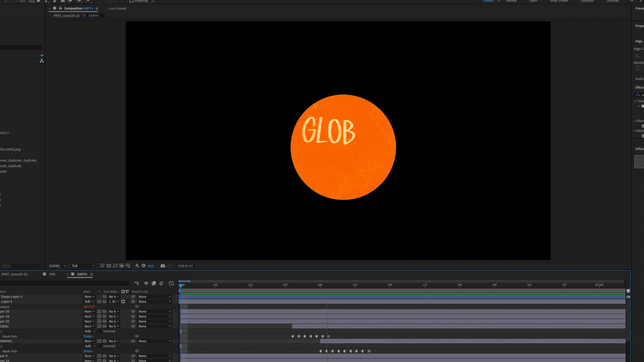Screen dimensions: 644x362
Task: Open track matte dropdown for Layer 25
Action: pos(114,322)
